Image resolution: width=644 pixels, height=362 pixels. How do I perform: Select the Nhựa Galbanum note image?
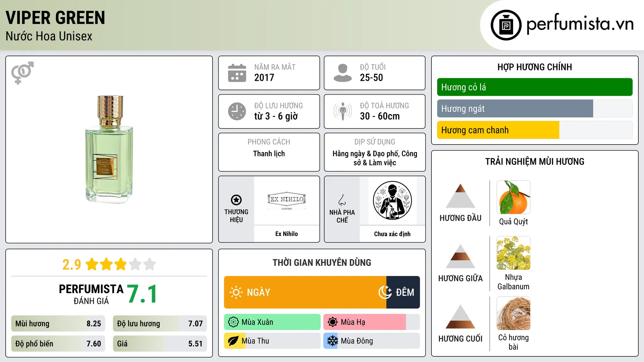coord(514,253)
